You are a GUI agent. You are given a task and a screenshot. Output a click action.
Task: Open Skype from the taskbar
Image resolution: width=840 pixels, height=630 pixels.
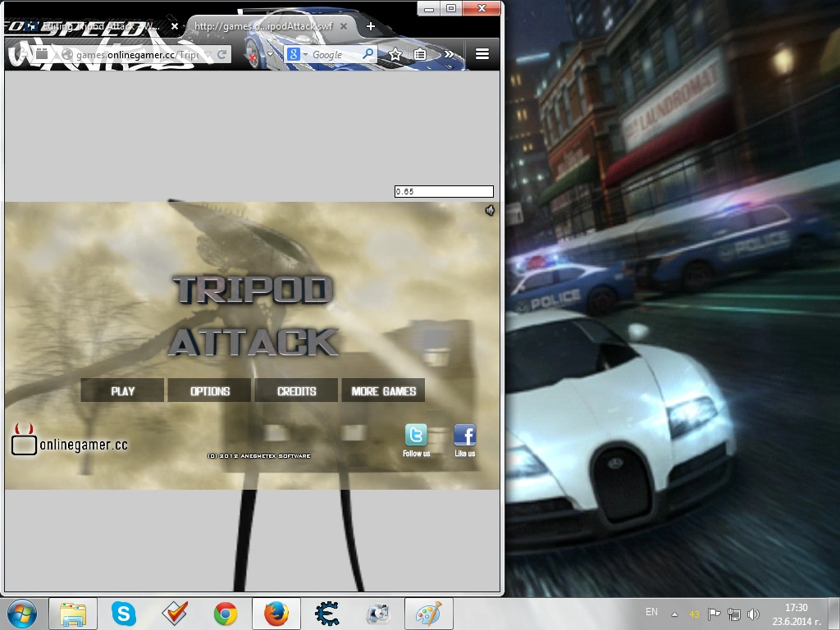[123, 614]
